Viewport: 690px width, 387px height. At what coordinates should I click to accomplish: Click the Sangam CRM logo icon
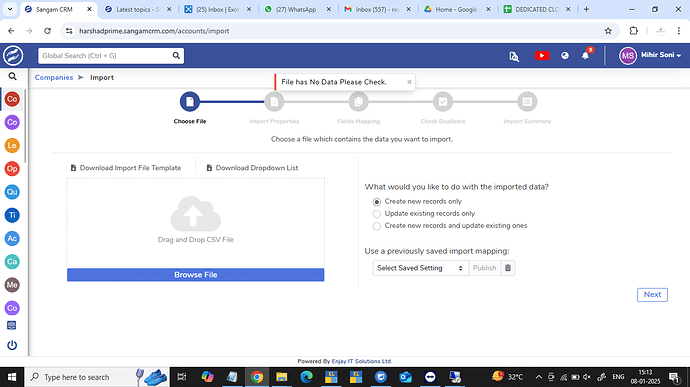coord(13,56)
